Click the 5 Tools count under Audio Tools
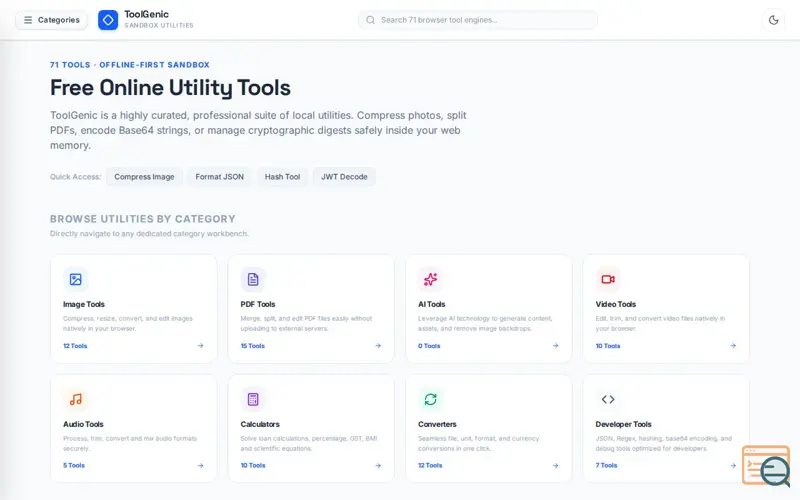Screen dimensions: 800x500 74,465
